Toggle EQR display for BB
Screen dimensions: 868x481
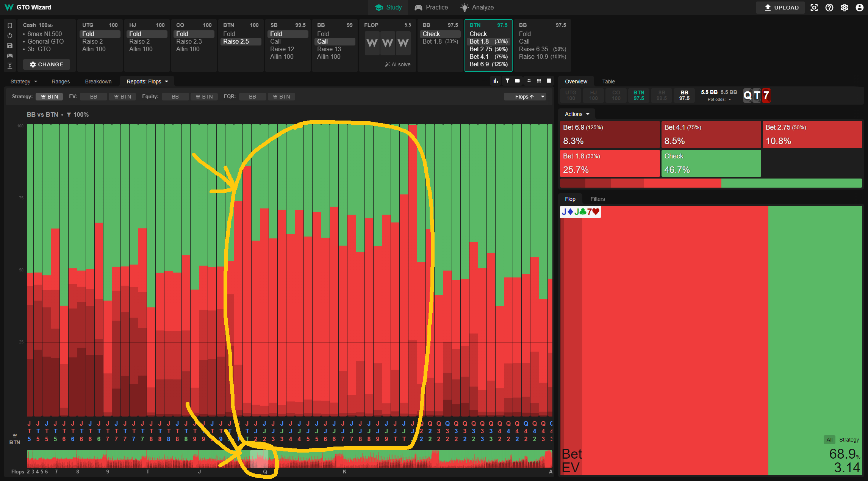(x=252, y=97)
